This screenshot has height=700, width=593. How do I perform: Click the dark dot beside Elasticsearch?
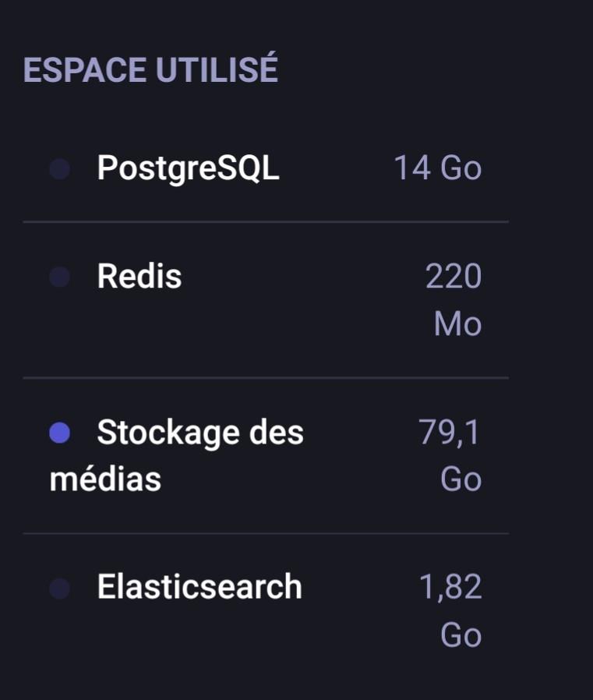[60, 589]
